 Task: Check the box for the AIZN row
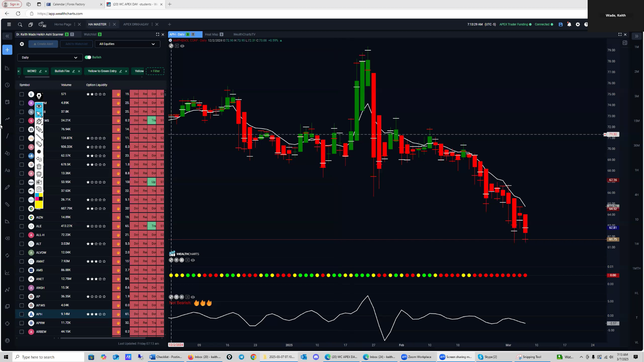(x=22, y=218)
